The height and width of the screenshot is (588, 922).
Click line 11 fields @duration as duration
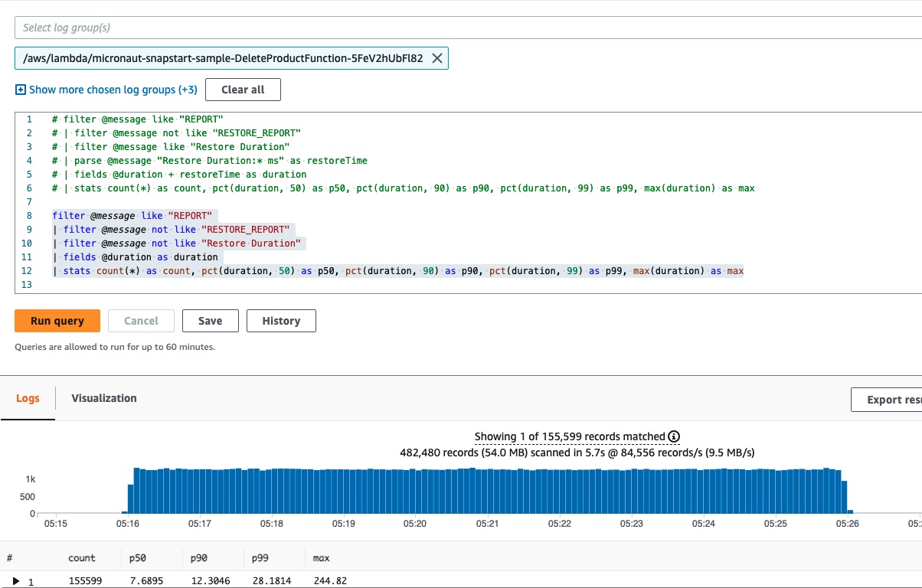coord(135,257)
